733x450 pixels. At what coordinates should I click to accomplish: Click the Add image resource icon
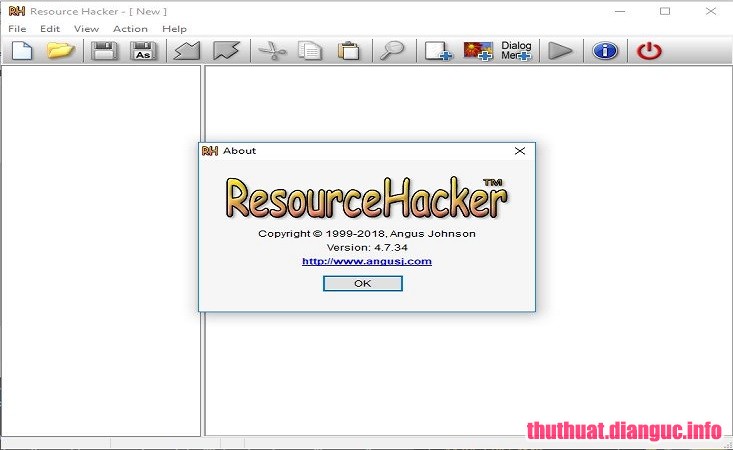tap(478, 51)
